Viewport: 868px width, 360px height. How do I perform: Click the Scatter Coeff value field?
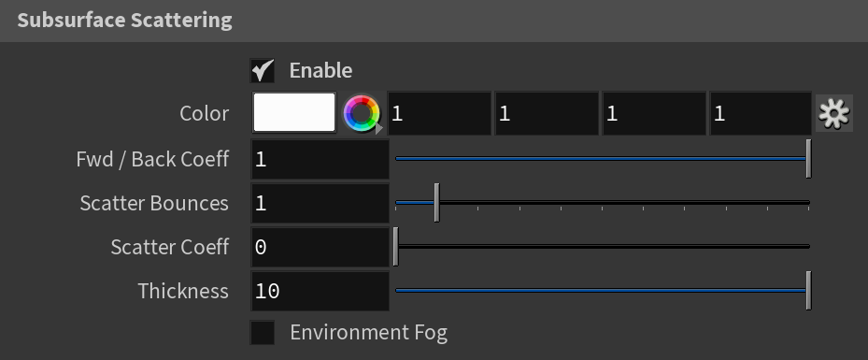(x=320, y=247)
